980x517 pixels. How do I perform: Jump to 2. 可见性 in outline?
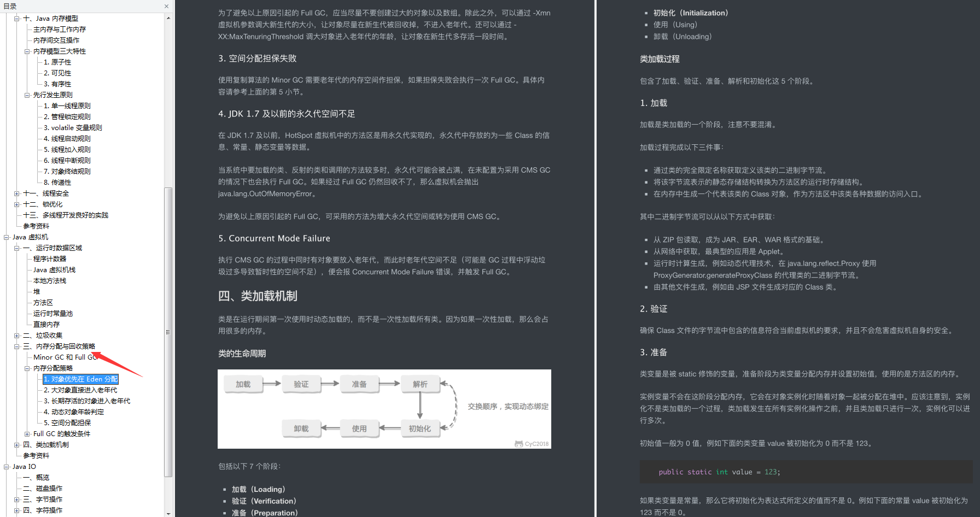(x=57, y=73)
